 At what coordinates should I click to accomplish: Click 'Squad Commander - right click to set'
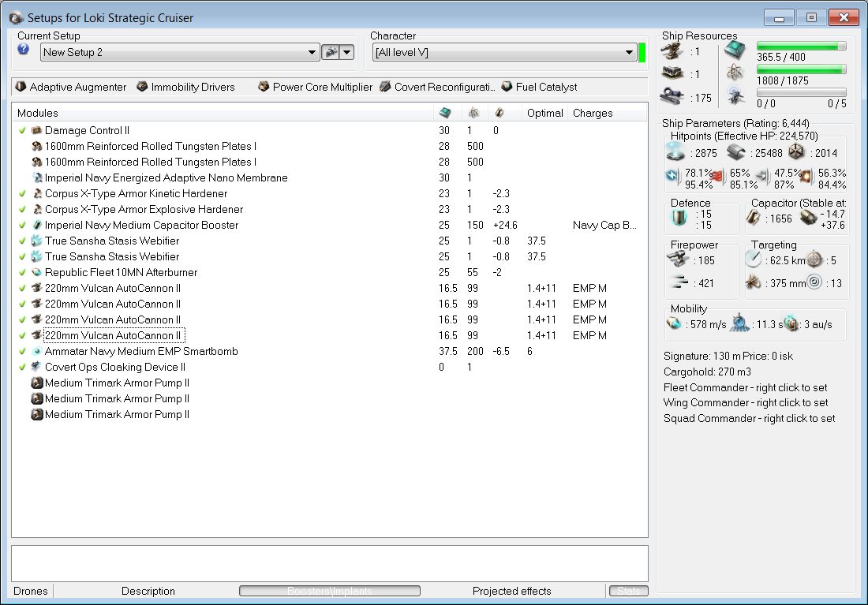click(x=749, y=419)
